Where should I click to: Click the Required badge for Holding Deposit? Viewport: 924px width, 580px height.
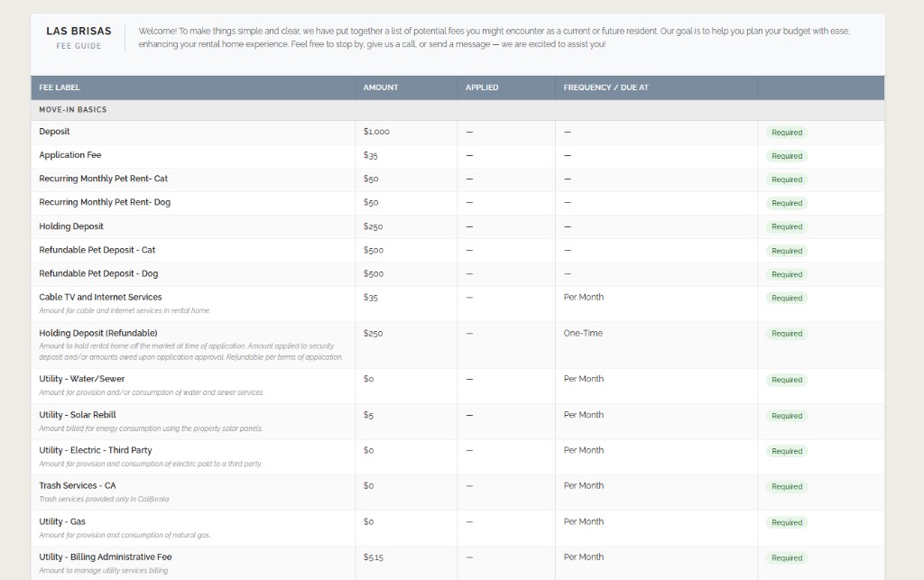click(786, 226)
